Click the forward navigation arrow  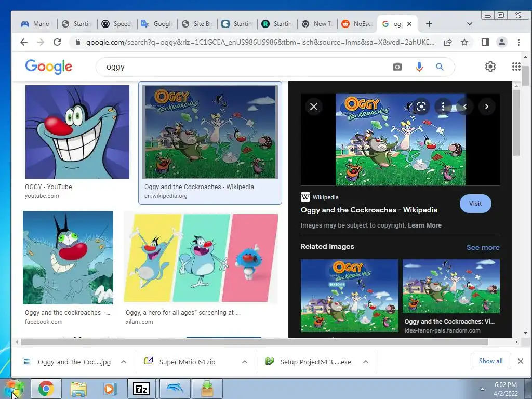(x=41, y=42)
